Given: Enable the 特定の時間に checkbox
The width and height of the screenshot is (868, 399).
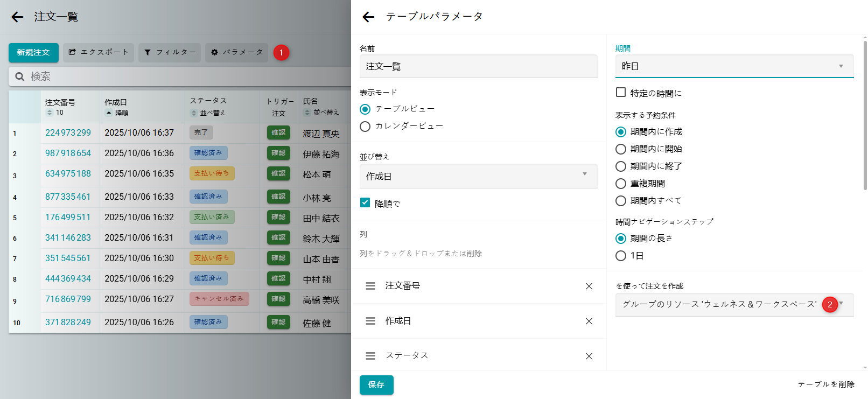Looking at the screenshot, I should [621, 93].
